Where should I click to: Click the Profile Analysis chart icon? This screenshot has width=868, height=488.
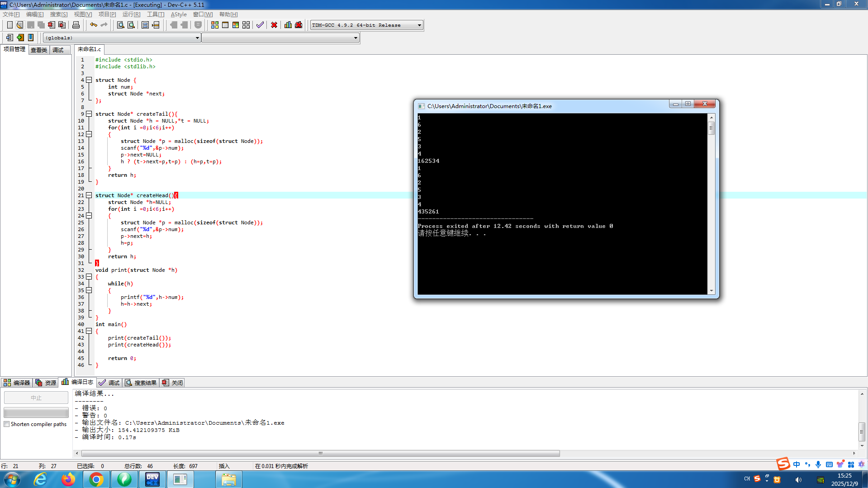pos(288,25)
